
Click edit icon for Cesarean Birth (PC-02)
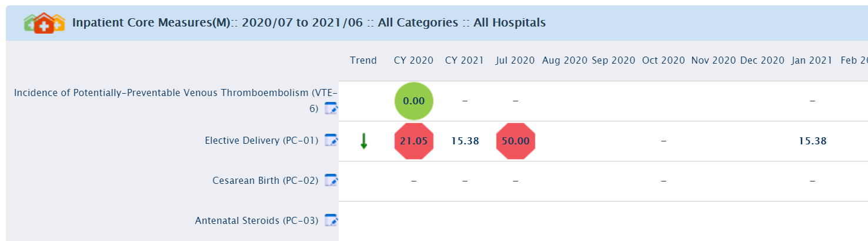332,181
